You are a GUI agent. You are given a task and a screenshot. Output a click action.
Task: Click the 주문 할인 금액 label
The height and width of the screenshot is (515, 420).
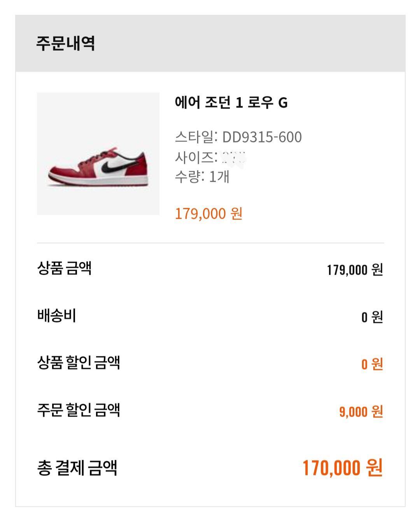tap(78, 410)
